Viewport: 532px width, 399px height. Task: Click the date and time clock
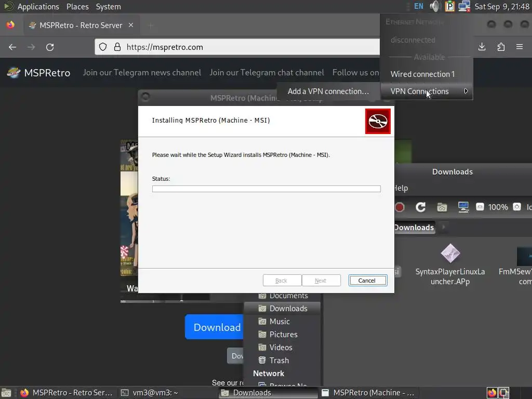[502, 6]
